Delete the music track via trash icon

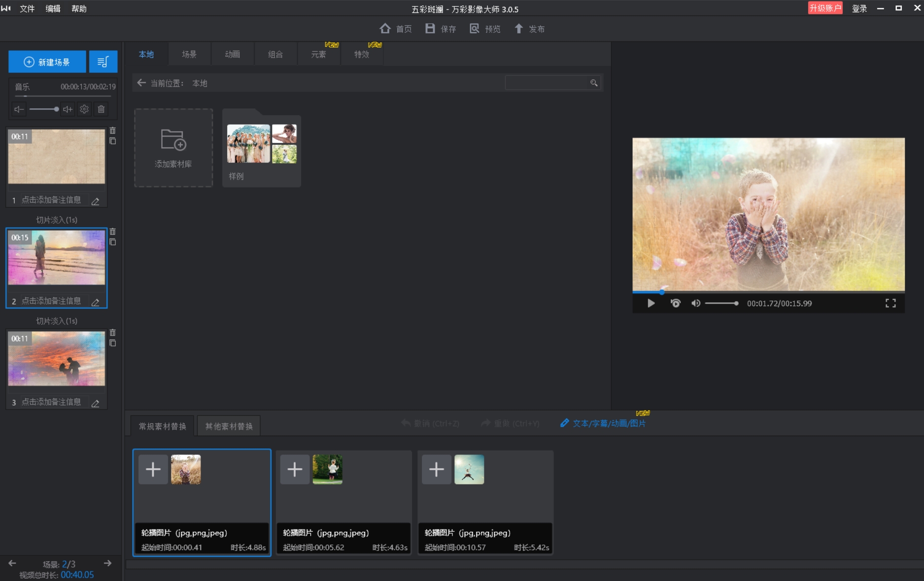click(101, 109)
